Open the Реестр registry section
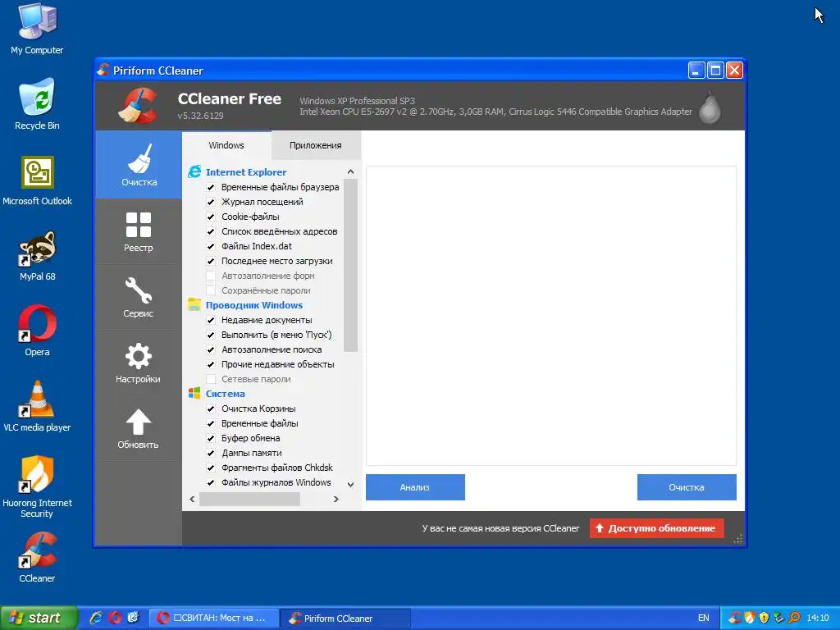The height and width of the screenshot is (630, 840). coord(139,231)
